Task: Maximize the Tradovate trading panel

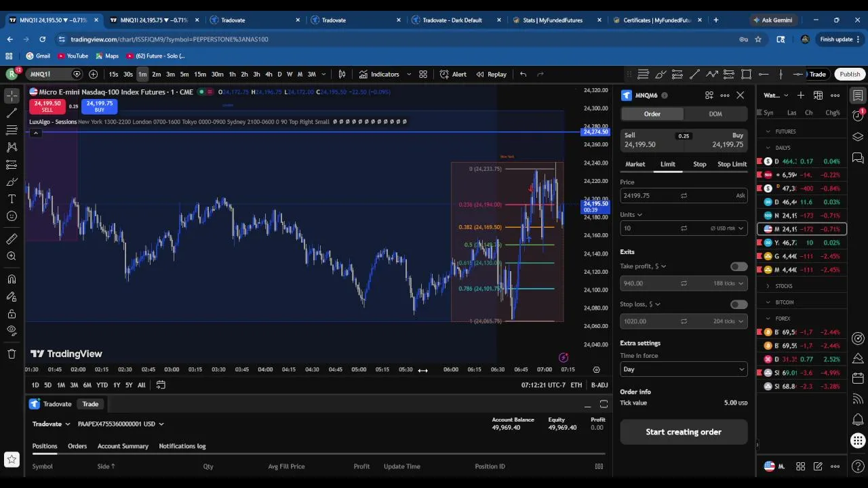Action: 604,404
